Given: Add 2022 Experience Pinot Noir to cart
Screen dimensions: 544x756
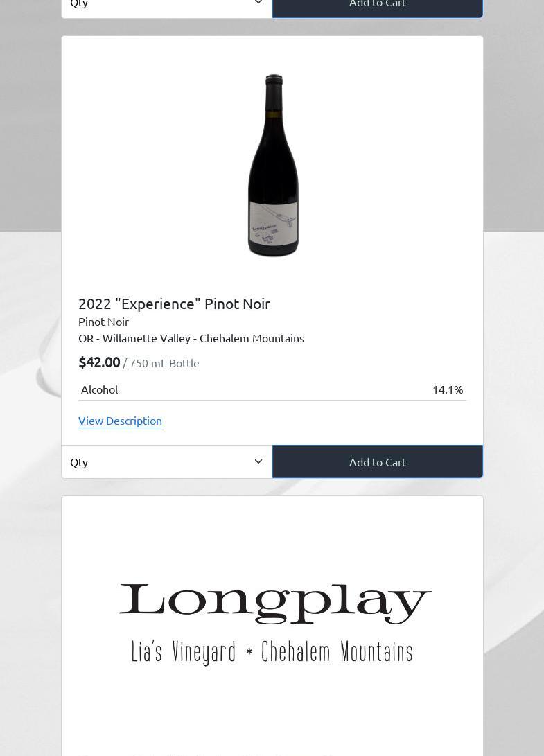Looking at the screenshot, I should coord(378,462).
